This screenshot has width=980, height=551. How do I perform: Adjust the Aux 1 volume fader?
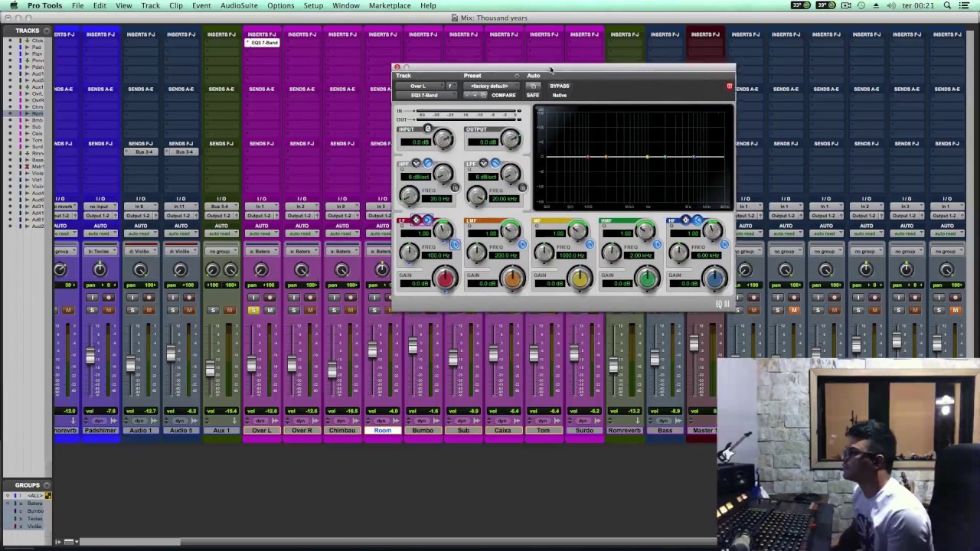[x=211, y=368]
